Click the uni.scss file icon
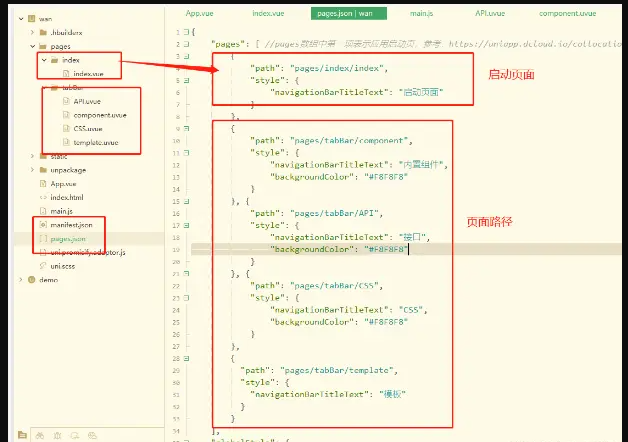Image resolution: width=628 pixels, height=442 pixels. pyautogui.click(x=43, y=266)
